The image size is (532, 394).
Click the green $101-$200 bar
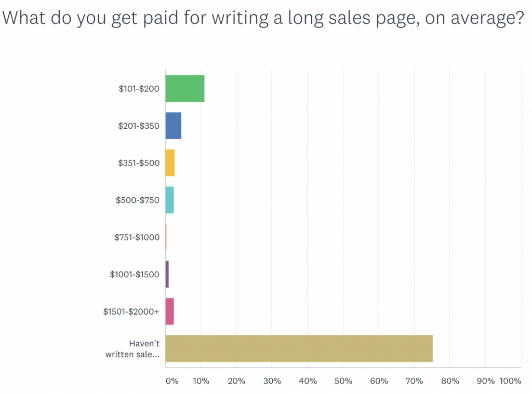(185, 88)
